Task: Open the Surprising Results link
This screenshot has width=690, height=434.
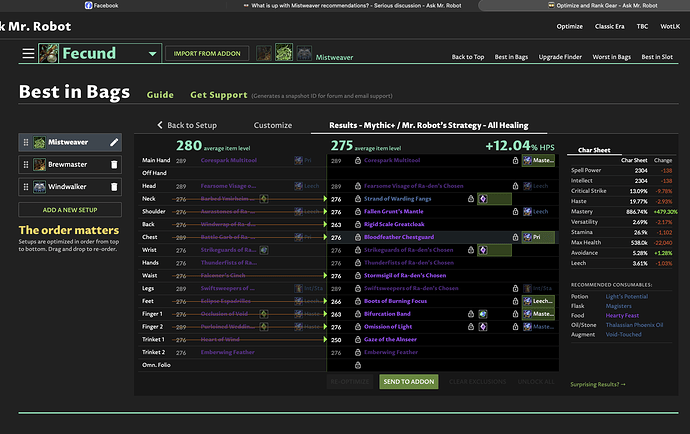Action: pos(598,385)
